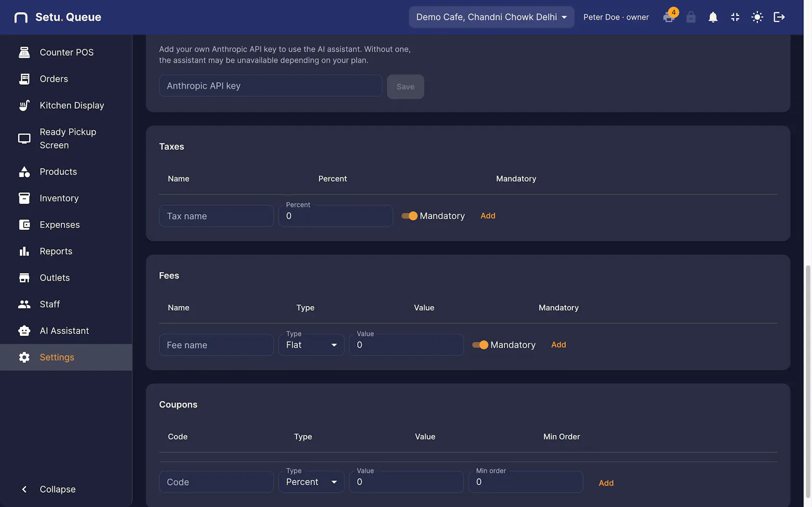Image resolution: width=812 pixels, height=507 pixels.
Task: Click the Expenses wallet icon
Action: 24,224
